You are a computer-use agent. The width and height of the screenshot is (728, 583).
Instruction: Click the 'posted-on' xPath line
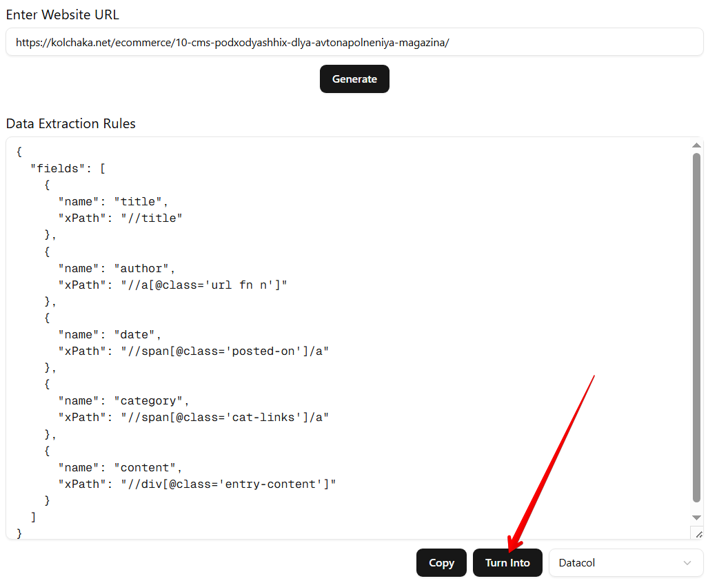click(x=193, y=351)
